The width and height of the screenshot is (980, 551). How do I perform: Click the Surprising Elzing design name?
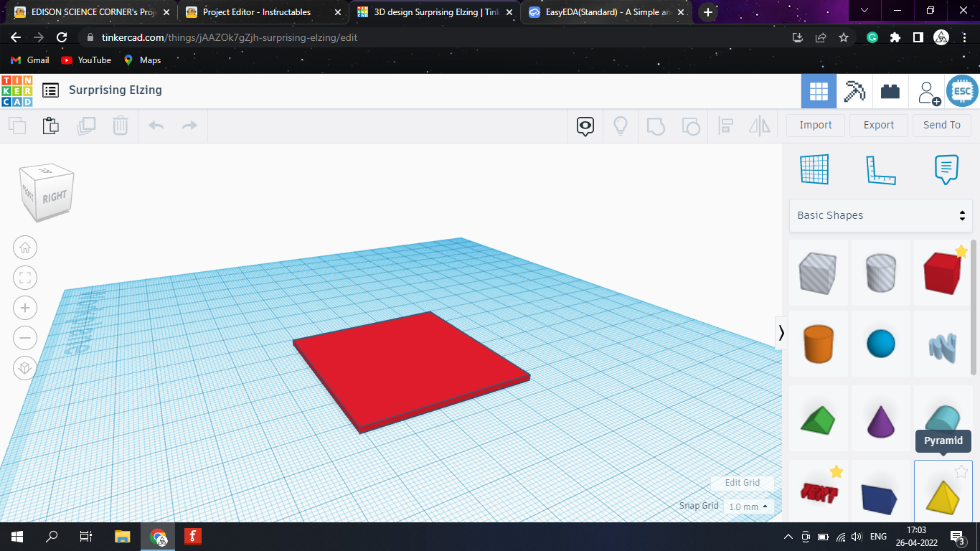tap(116, 90)
